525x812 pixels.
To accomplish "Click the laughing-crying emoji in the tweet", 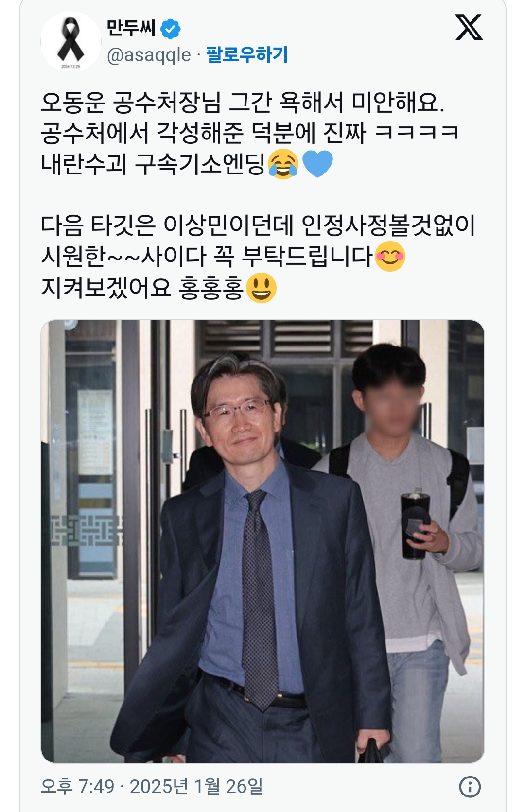I will [283, 164].
